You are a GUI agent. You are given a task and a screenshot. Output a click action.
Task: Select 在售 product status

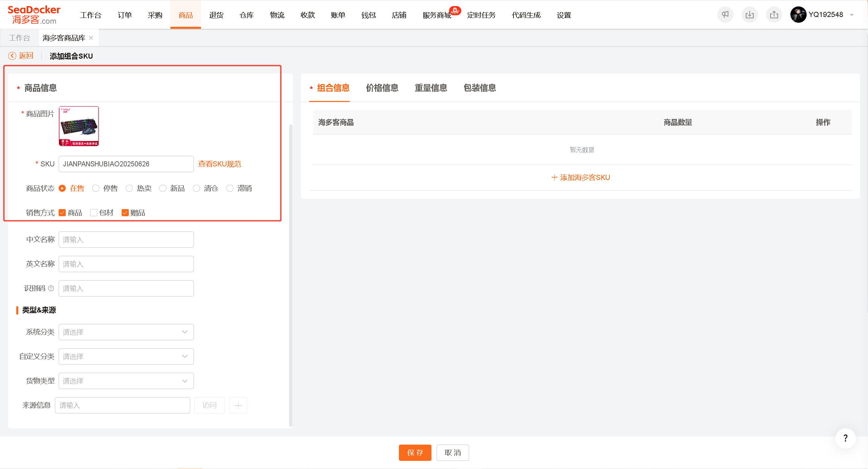tap(62, 188)
